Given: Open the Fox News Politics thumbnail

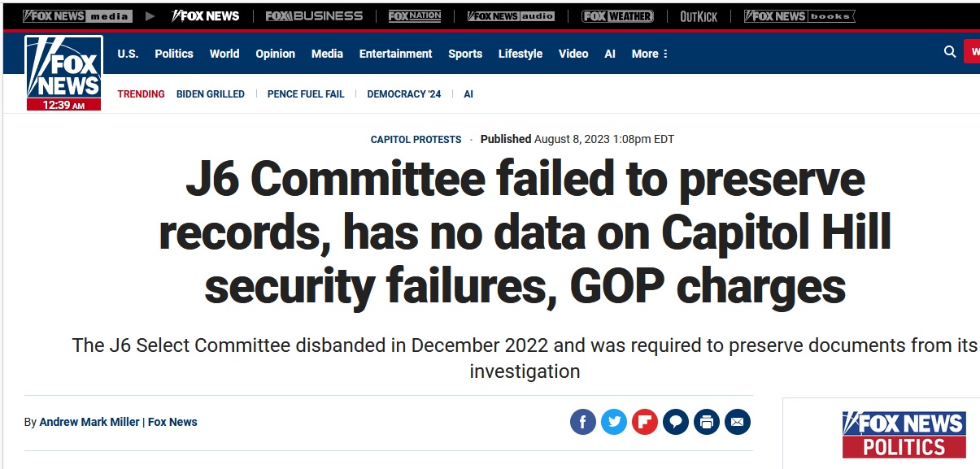Looking at the screenshot, I should pyautogui.click(x=904, y=434).
